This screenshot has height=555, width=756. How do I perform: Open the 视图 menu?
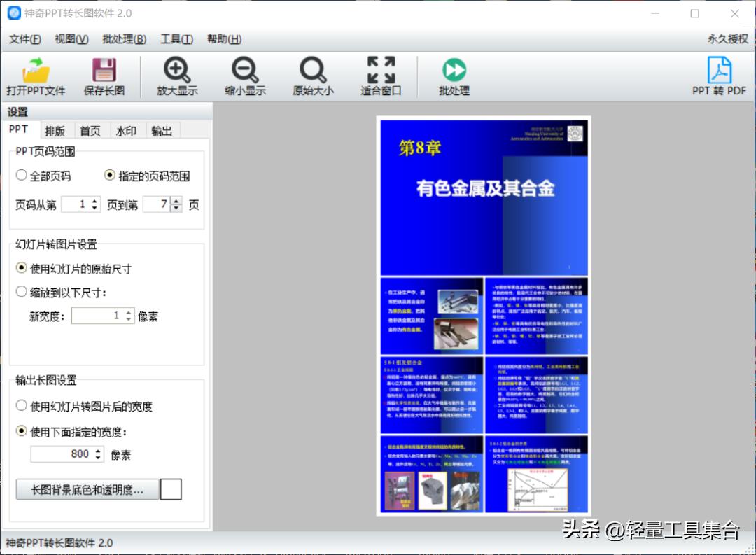69,39
